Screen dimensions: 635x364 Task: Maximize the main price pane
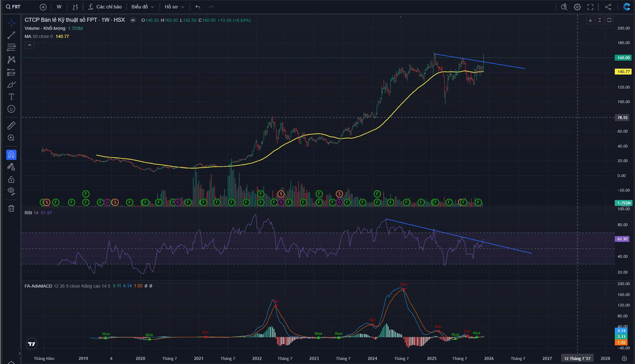tap(609, 20)
